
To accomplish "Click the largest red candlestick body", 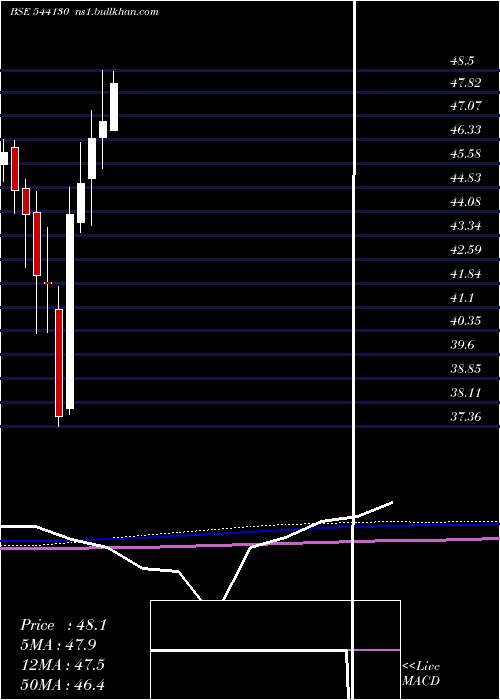I will coord(59,363).
